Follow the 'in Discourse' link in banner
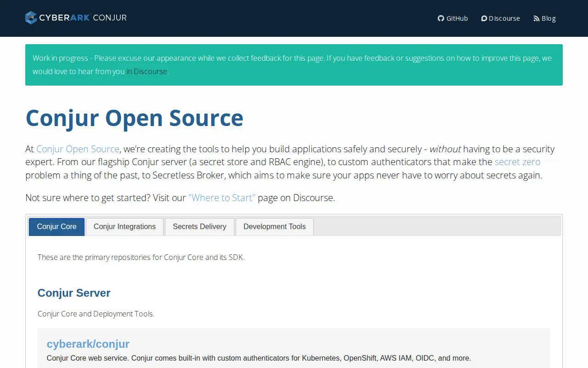The height and width of the screenshot is (368, 588). coord(147,71)
